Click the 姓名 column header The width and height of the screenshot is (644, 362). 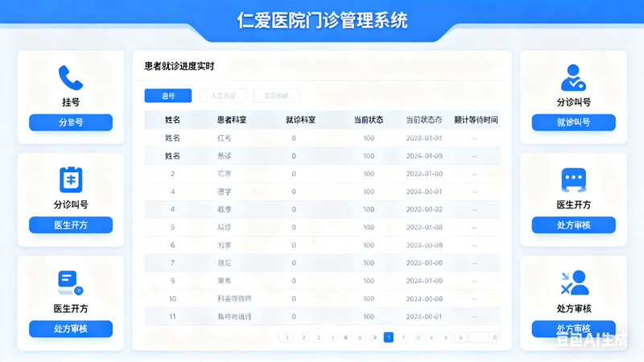pos(172,120)
